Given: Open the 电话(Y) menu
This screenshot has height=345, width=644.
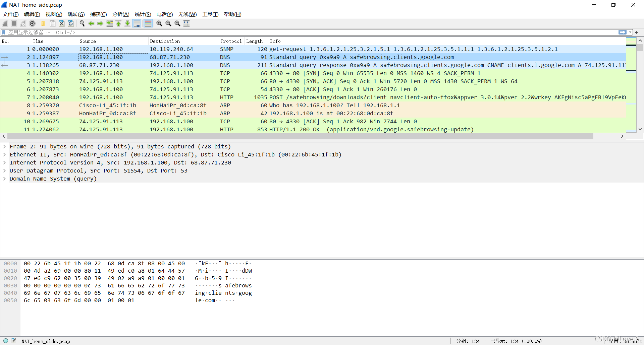Looking at the screenshot, I should (x=165, y=14).
